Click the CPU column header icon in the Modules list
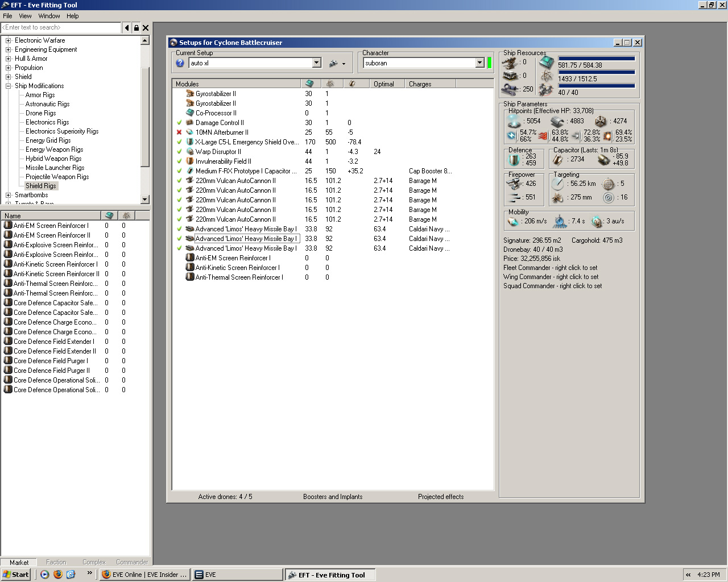 pos(309,84)
